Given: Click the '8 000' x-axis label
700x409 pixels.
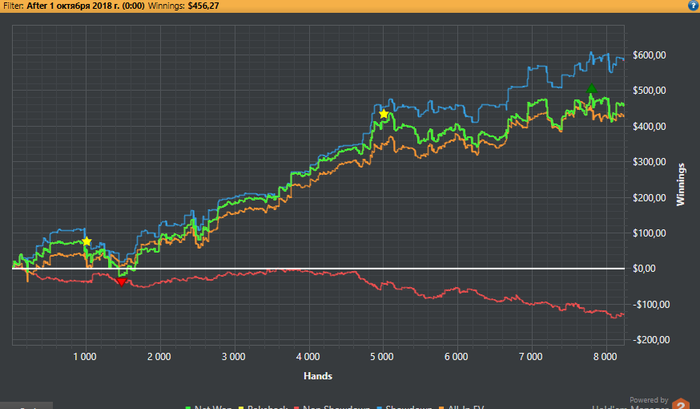Looking at the screenshot, I should pos(605,357).
